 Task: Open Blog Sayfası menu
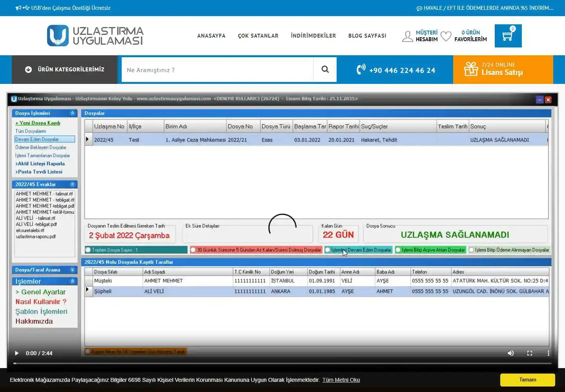(367, 36)
